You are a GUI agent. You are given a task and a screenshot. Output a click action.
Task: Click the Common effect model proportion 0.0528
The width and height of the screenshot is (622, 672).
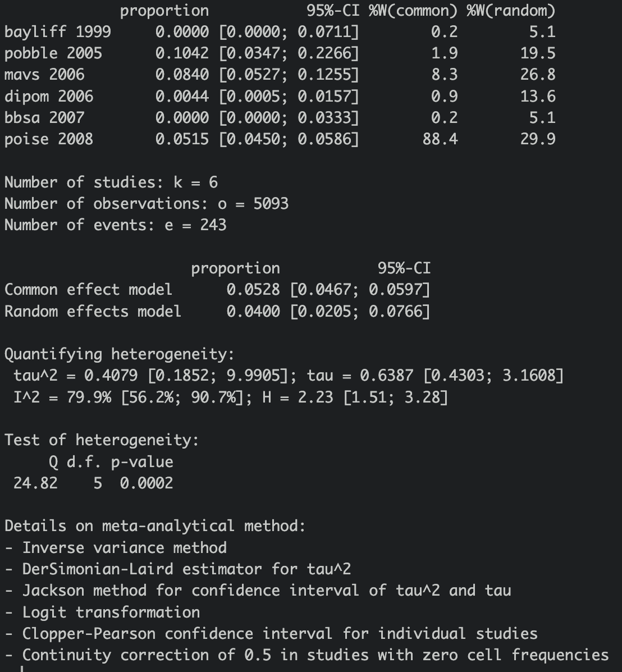coord(253,290)
